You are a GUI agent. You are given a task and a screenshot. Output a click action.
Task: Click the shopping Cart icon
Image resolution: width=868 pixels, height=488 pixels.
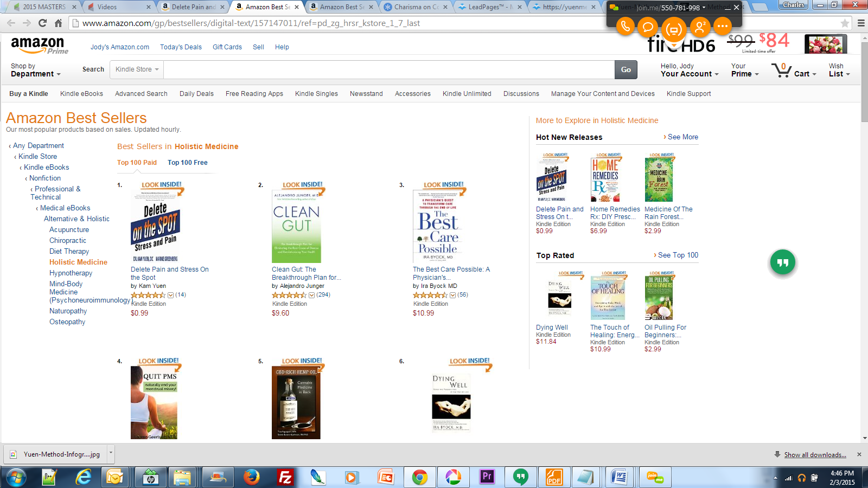pos(794,70)
